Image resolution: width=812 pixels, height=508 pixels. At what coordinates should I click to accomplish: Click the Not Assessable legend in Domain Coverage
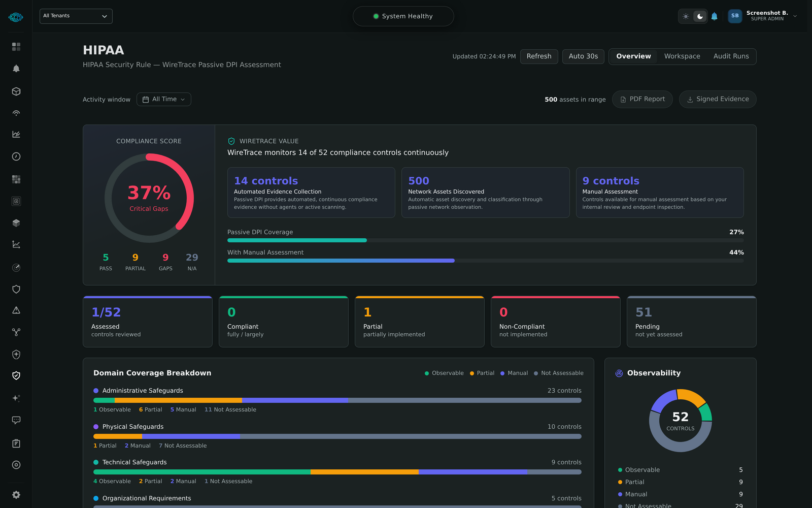pyautogui.click(x=559, y=373)
